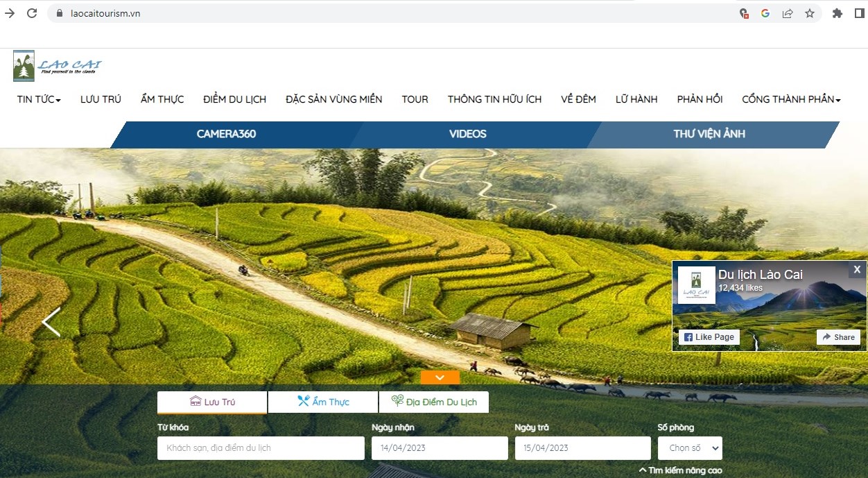Click the bed icon on Lưu Trú tab

click(196, 402)
